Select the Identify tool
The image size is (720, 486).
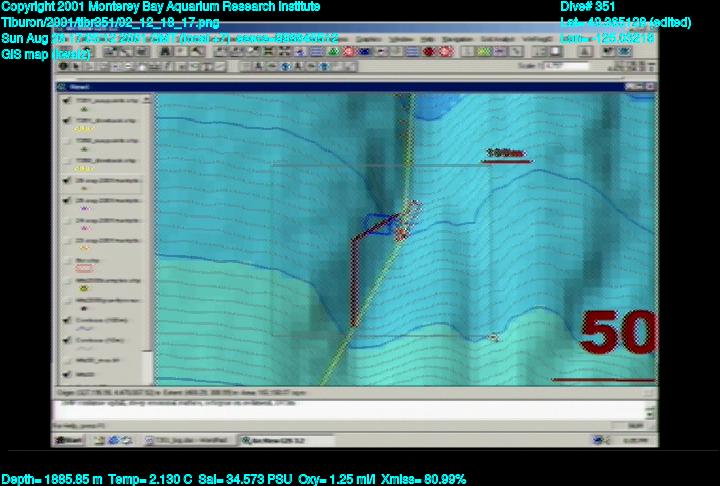point(62,67)
